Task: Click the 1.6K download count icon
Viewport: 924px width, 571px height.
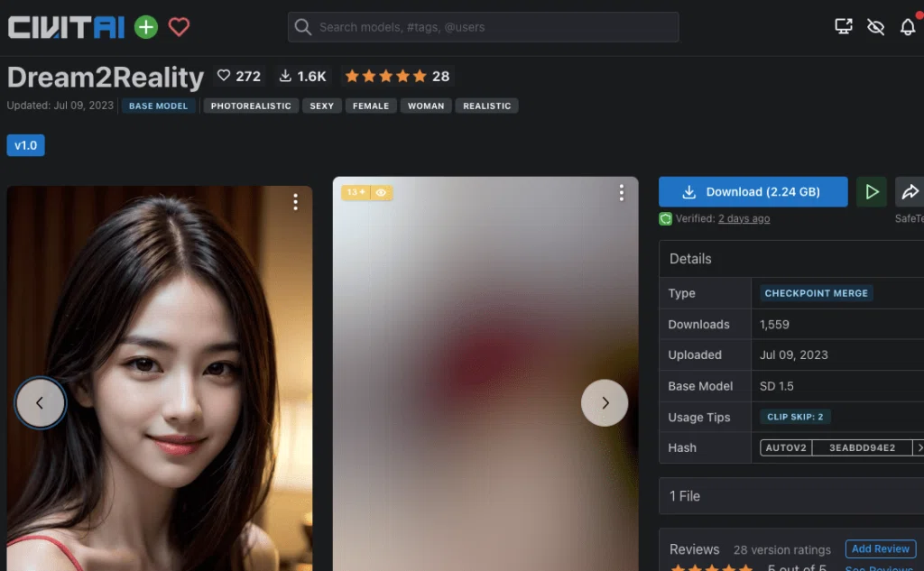Action: (x=285, y=76)
